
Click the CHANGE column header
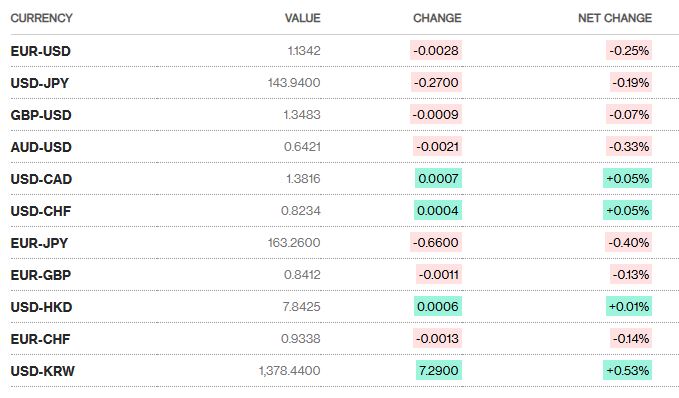pos(437,18)
